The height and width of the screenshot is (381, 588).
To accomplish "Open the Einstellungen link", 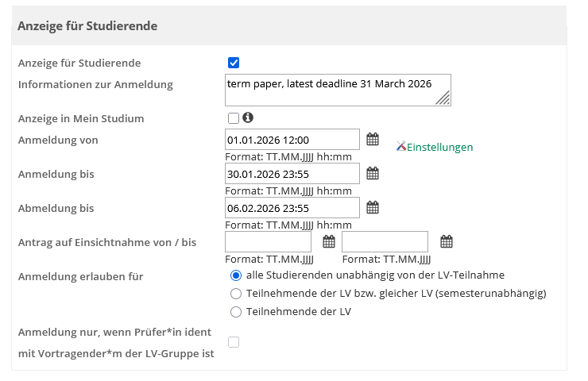I will tap(439, 147).
